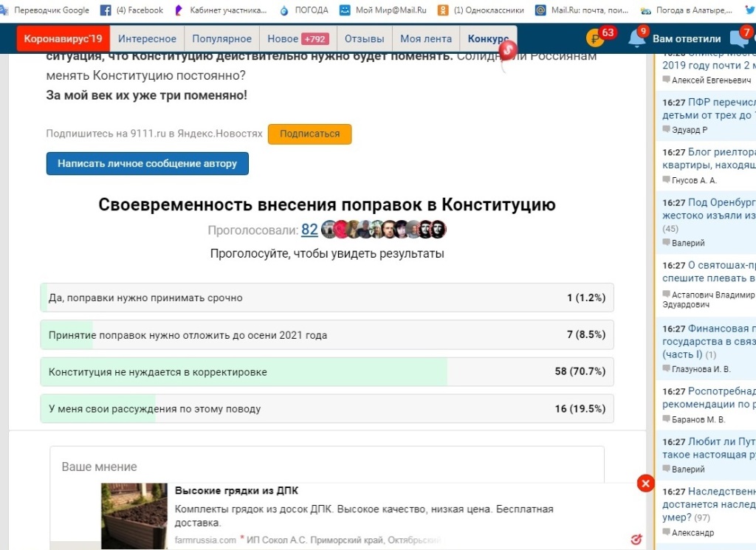This screenshot has width=756, height=550.
Task: Vote for 'Да, поправки нужно принимать срочно'
Action: (326, 298)
